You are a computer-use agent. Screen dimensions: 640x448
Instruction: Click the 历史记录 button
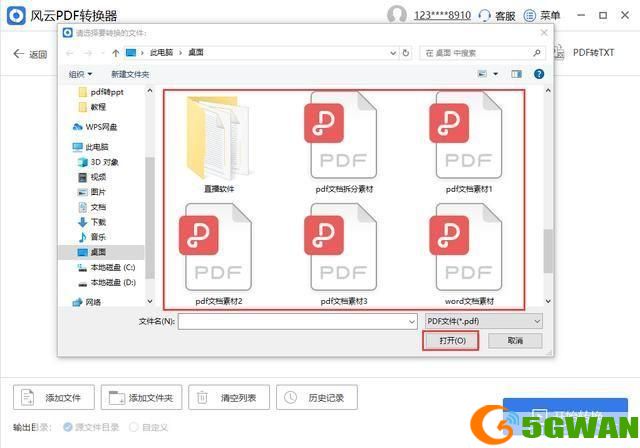click(x=317, y=397)
